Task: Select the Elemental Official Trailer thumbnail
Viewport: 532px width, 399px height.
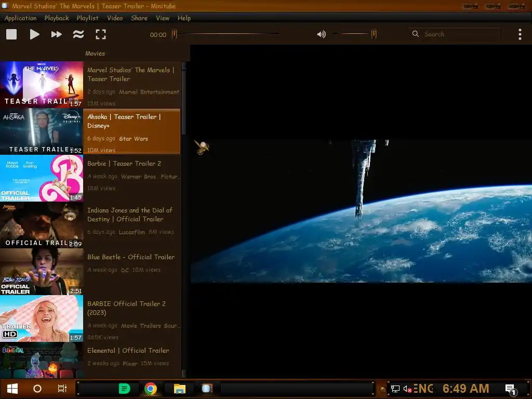Action: tap(42, 360)
